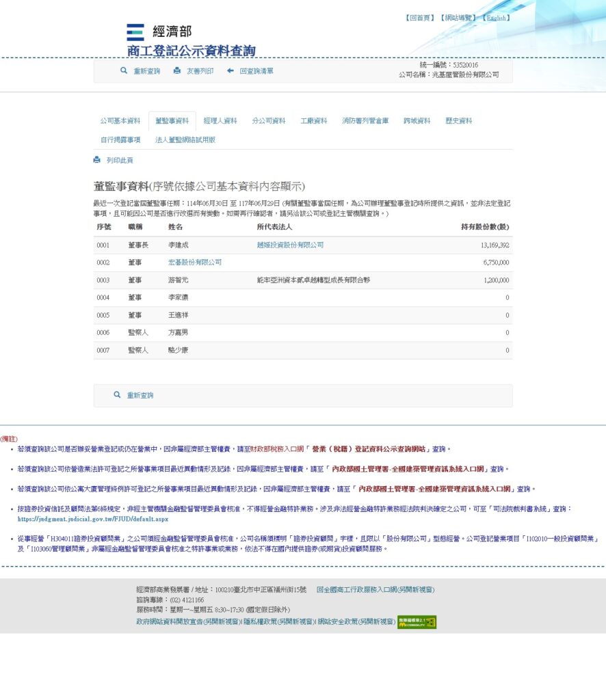Open the second 全國建築管理資訊系統入口網 link under 公寓大廈管理條例
606x700 pixels.
click(434, 489)
